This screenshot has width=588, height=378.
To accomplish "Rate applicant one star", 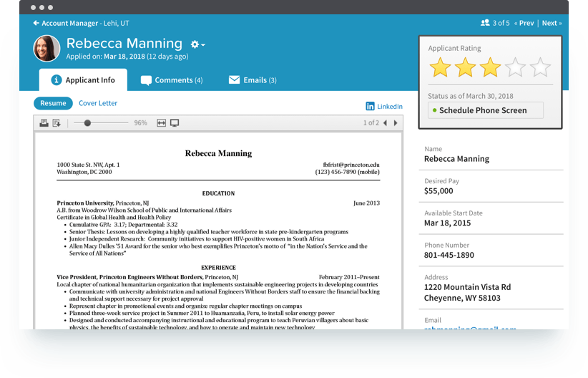I will [x=440, y=67].
